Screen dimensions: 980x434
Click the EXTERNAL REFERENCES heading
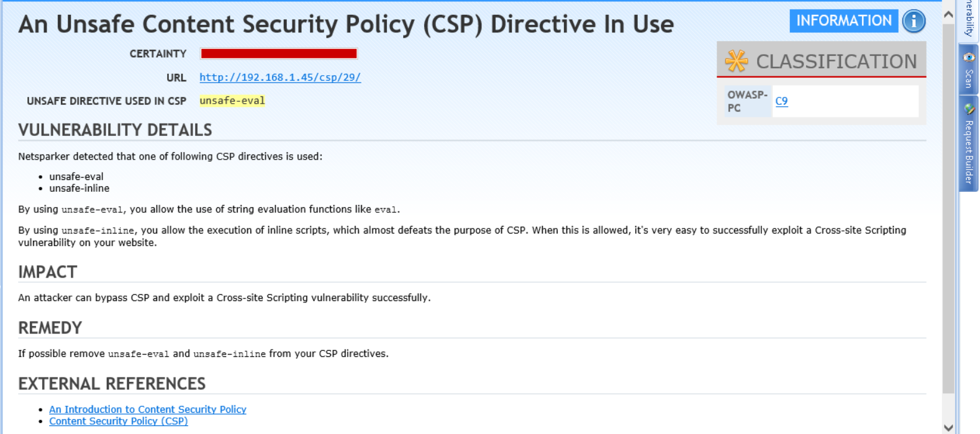point(112,384)
